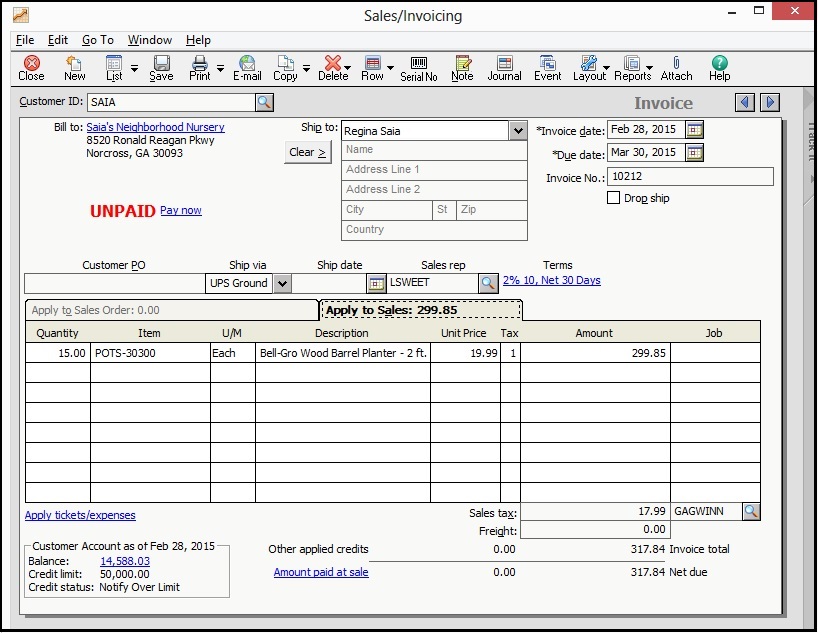Image resolution: width=818 pixels, height=633 pixels.
Task: Go to next invoice arrow
Action: (769, 102)
